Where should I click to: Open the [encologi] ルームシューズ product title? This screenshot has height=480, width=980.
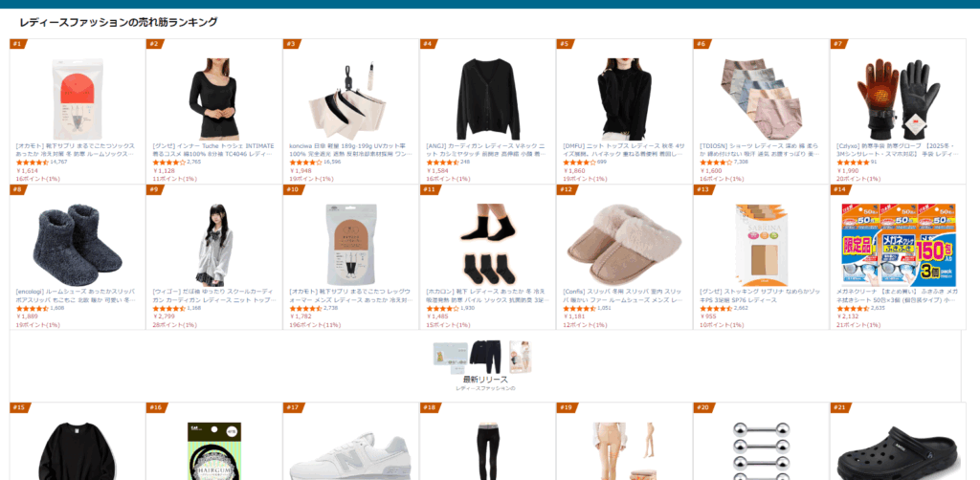[77, 295]
